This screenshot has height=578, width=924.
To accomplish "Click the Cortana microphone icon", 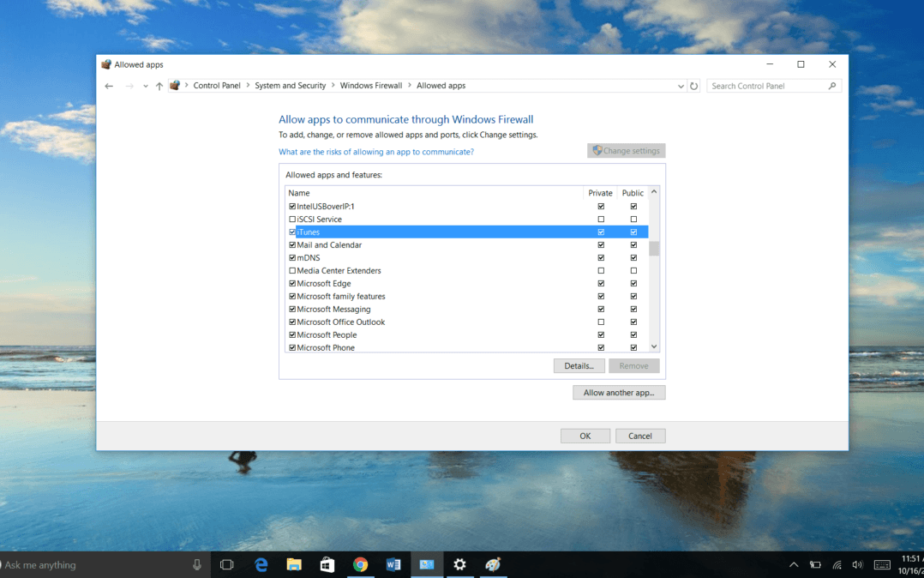I will (197, 564).
